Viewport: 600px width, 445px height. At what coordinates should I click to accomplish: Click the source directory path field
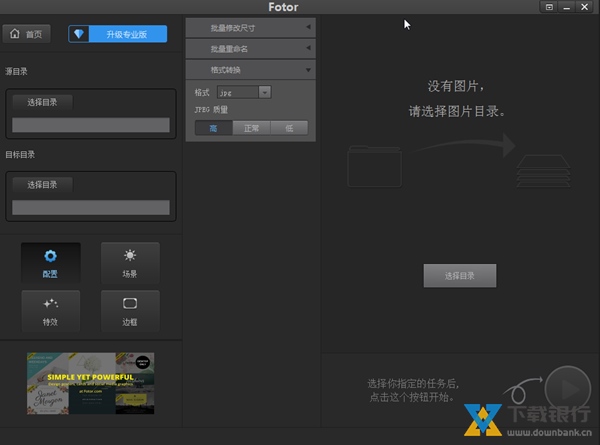click(x=91, y=125)
